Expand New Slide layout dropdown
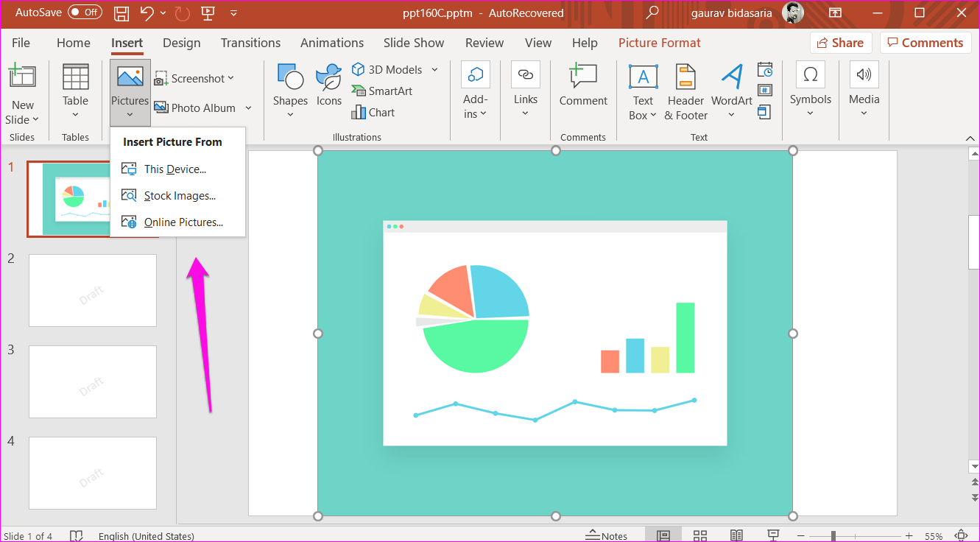The image size is (980, 542). point(22,113)
